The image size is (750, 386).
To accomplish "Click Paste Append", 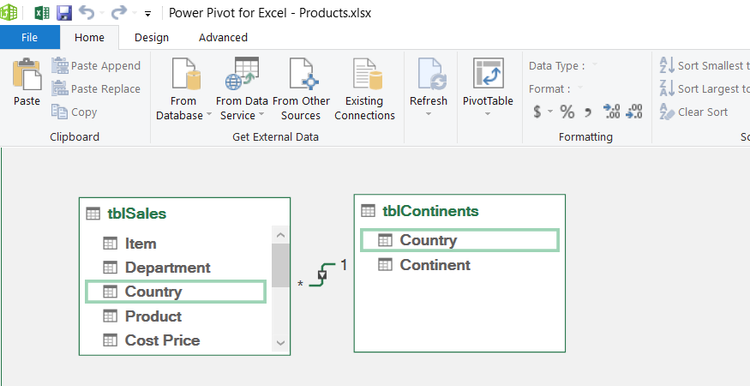I will 96,66.
